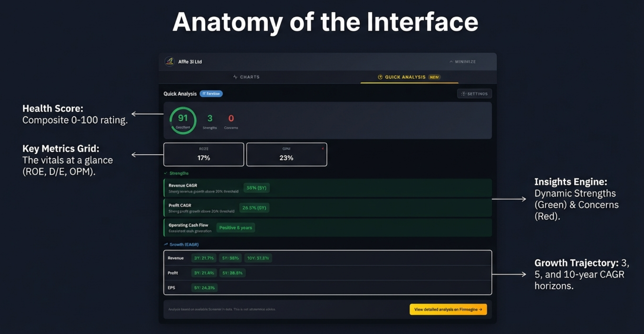Click the company logo icon
Viewport: 644px width, 334px height.
tap(170, 62)
